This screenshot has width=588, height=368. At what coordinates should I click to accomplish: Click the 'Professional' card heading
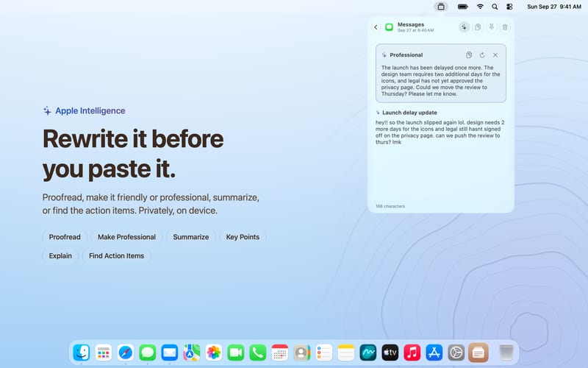click(406, 54)
